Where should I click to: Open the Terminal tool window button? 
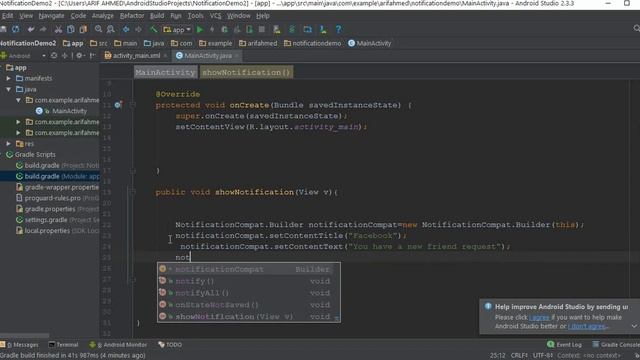(64, 345)
